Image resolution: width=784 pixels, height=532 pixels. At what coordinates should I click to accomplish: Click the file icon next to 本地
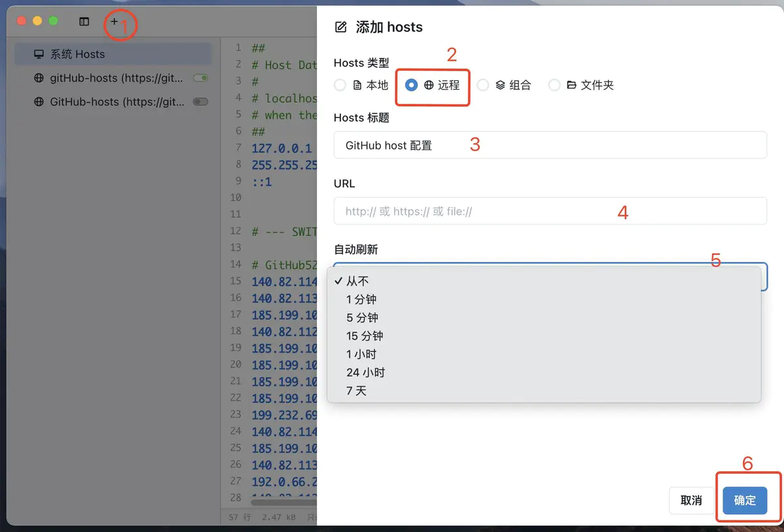pyautogui.click(x=357, y=85)
